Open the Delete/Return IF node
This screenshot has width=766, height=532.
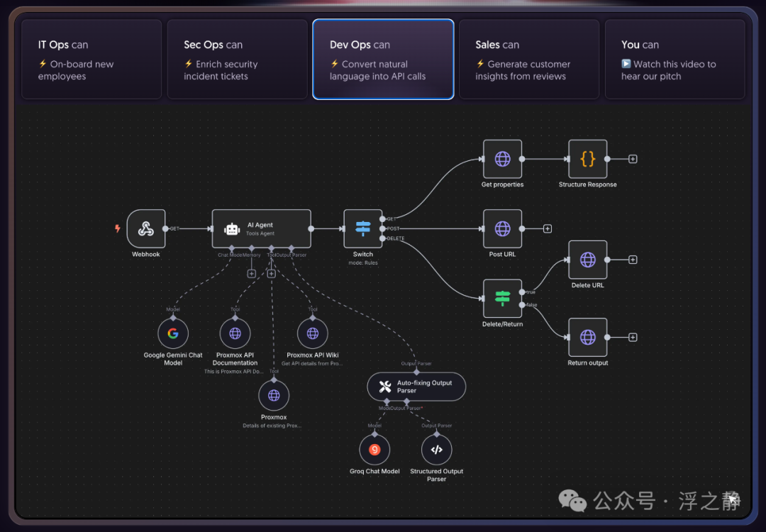502,299
